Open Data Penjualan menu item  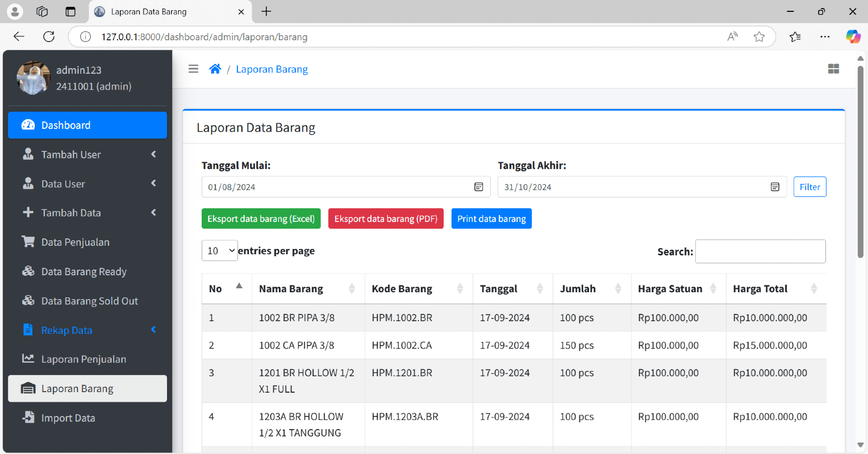(87, 242)
